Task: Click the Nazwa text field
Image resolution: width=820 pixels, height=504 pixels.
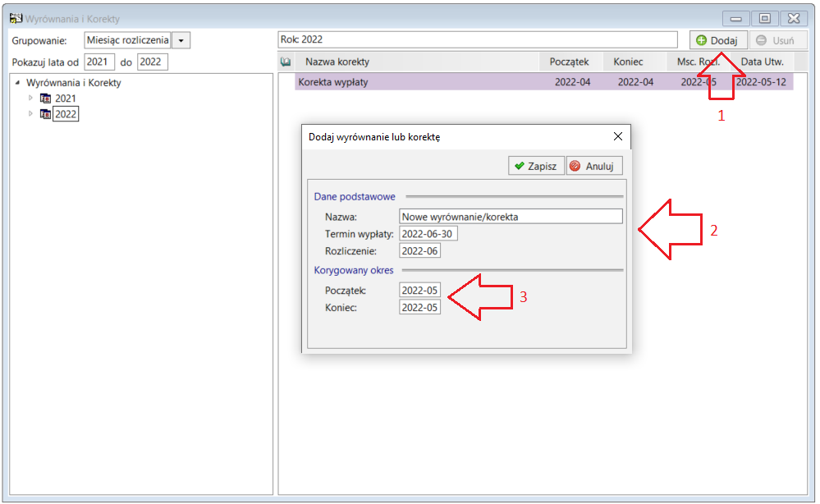Action: pyautogui.click(x=511, y=217)
